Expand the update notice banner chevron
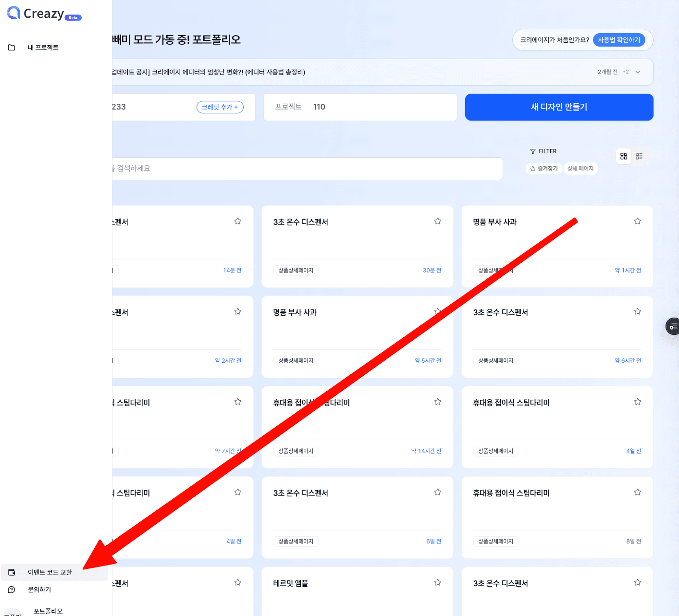The width and height of the screenshot is (679, 616). 638,72
